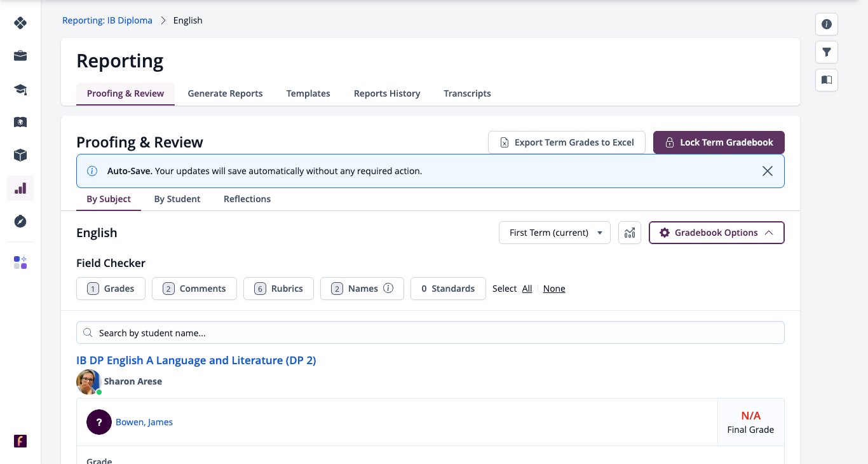Screen dimensions: 868x464
Task: Click the Search by student name field
Action: coord(430,333)
